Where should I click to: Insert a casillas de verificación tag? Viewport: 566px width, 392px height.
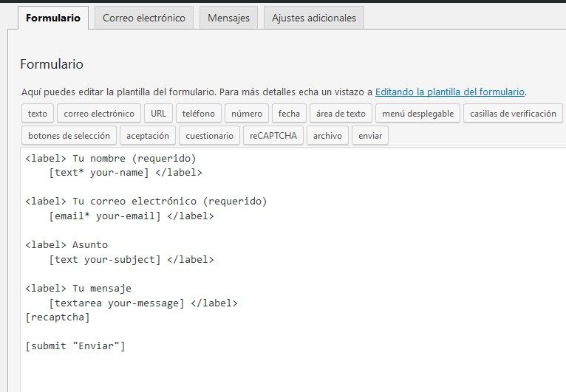coord(513,114)
